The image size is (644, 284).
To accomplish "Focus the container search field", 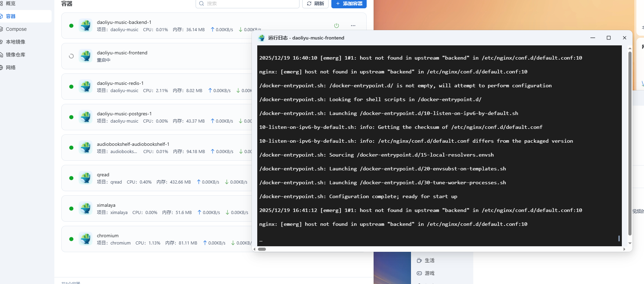I will click(248, 3).
